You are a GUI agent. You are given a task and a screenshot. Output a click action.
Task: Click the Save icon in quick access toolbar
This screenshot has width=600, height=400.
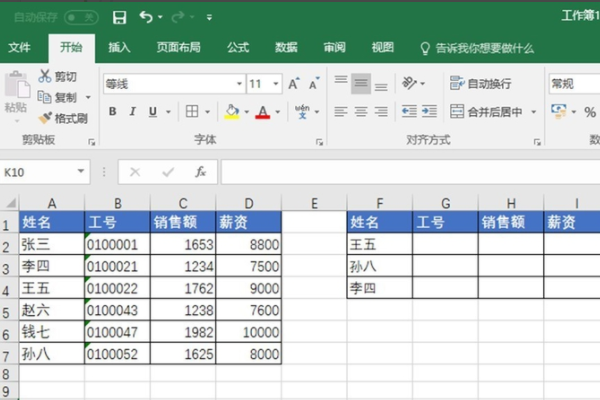[120, 17]
